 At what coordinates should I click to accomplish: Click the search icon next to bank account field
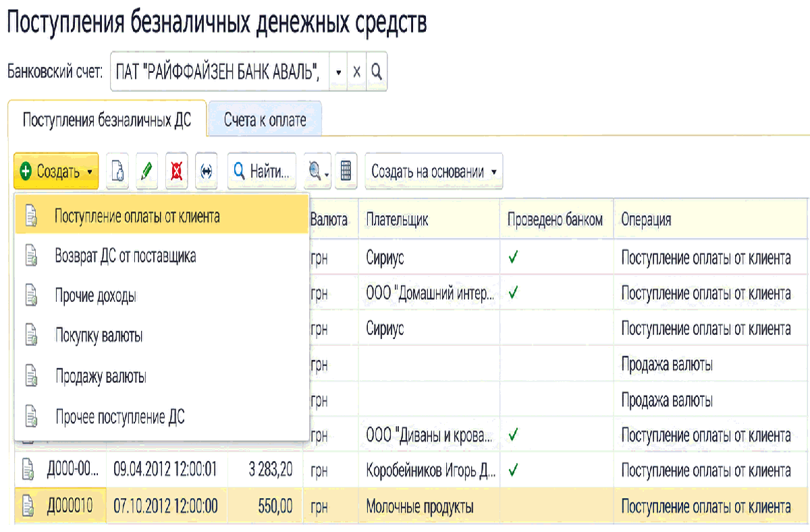(377, 72)
